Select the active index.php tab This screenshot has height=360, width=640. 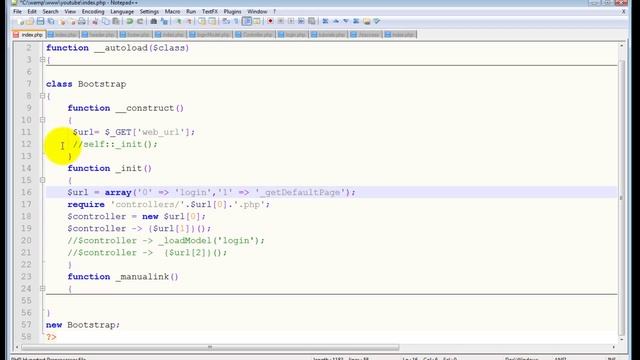[29, 35]
